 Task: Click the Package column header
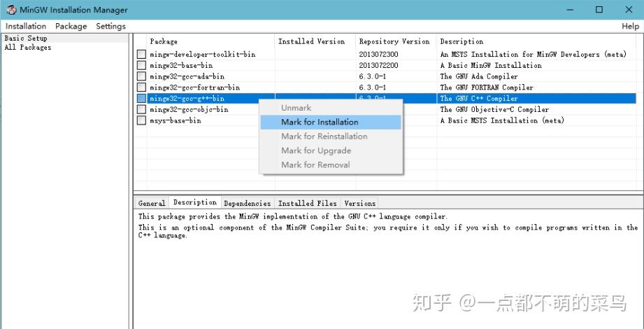(x=210, y=41)
